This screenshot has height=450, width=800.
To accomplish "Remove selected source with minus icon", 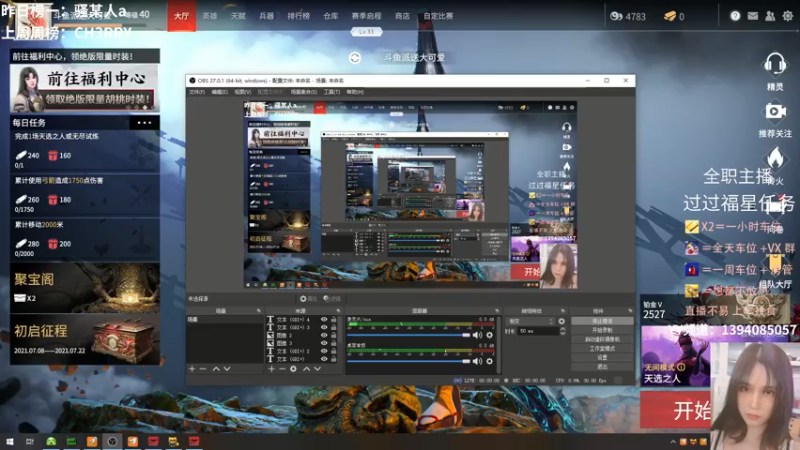I will pyautogui.click(x=282, y=368).
